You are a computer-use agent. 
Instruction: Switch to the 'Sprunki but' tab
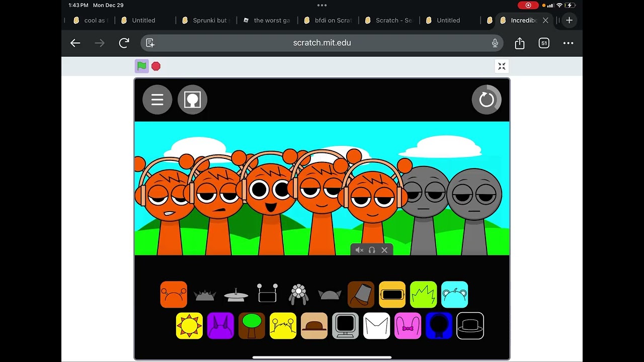point(206,21)
